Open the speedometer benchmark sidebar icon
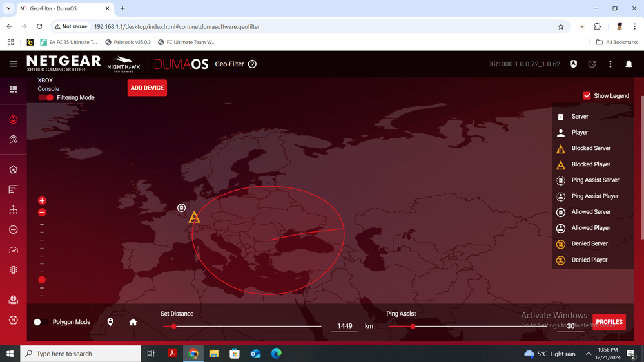The width and height of the screenshot is (644, 362). pos(13,249)
